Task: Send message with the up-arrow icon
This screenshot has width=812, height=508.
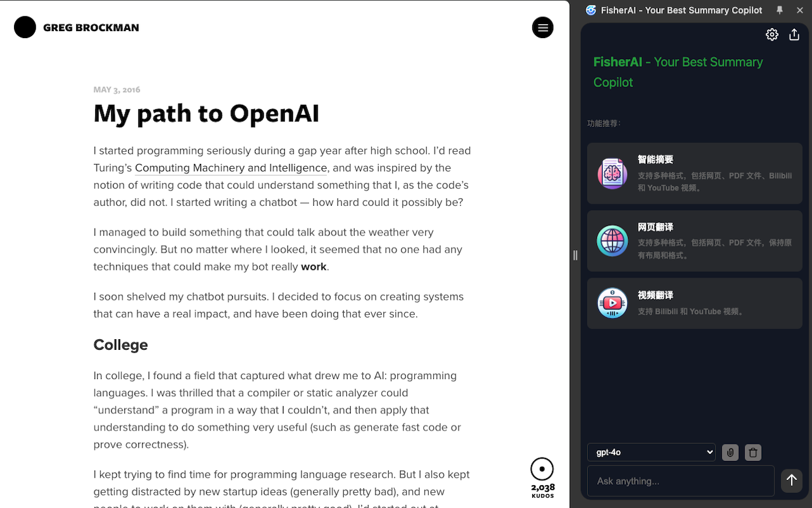Action: [792, 481]
